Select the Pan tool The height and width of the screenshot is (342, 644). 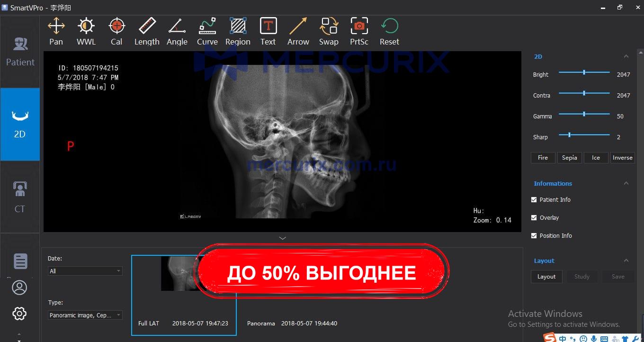point(56,32)
